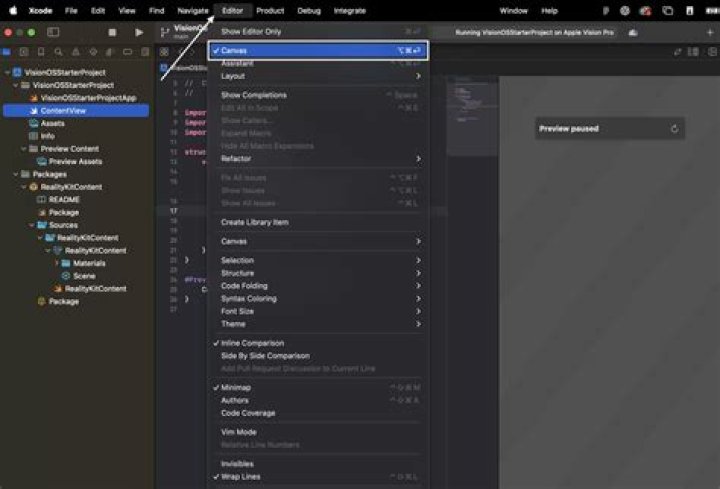The image size is (720, 489).
Task: Open the Navigate menu
Action: point(193,11)
